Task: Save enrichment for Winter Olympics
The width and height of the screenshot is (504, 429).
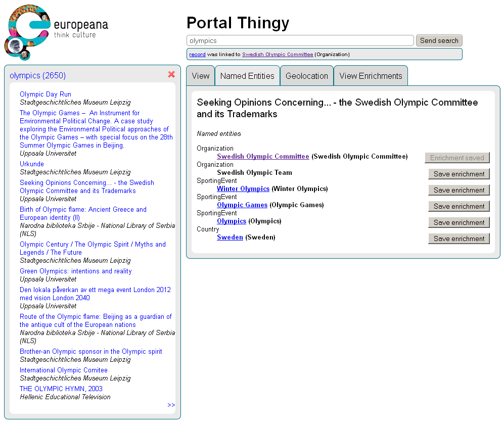Action: pos(459,190)
